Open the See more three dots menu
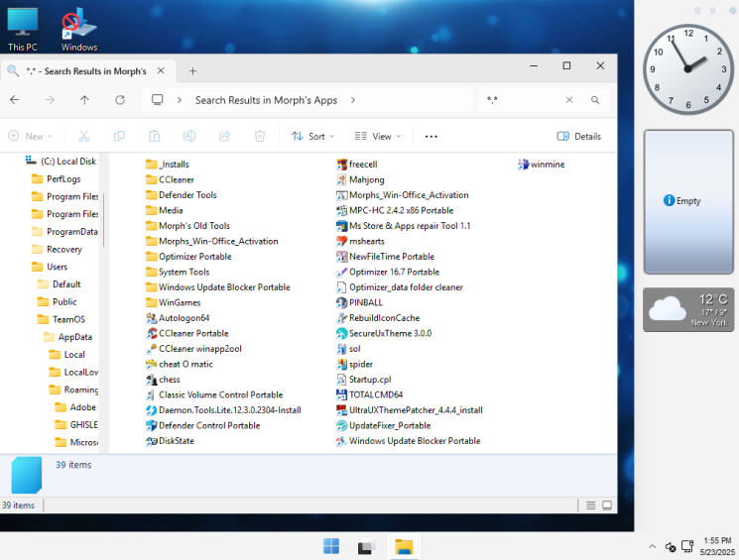Image resolution: width=739 pixels, height=560 pixels. pyautogui.click(x=431, y=136)
